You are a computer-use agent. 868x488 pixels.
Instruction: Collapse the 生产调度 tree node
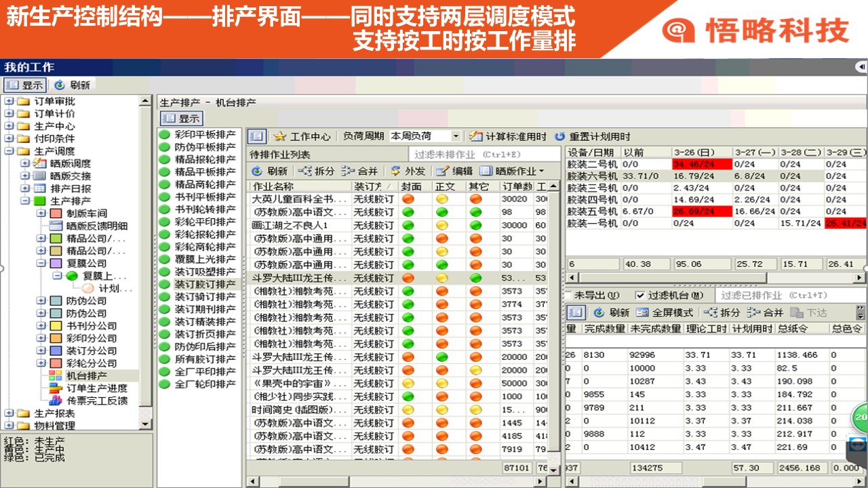9,151
